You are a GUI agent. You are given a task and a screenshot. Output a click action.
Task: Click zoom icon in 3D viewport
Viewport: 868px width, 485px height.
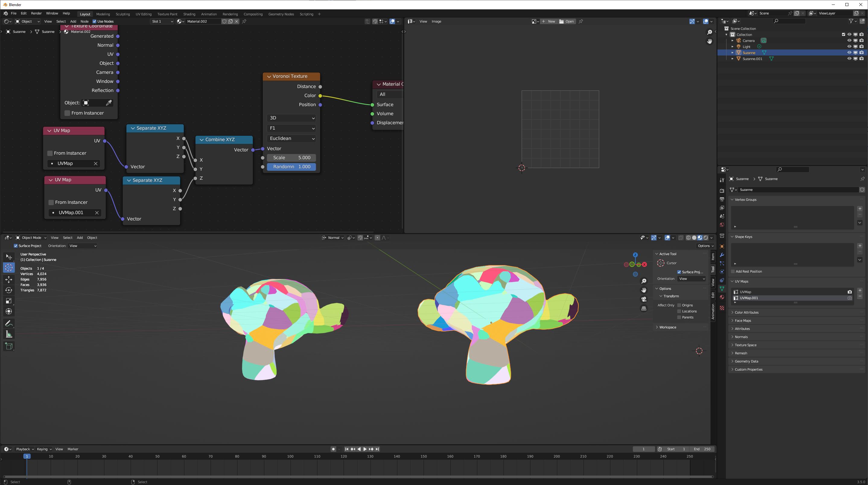(x=644, y=281)
